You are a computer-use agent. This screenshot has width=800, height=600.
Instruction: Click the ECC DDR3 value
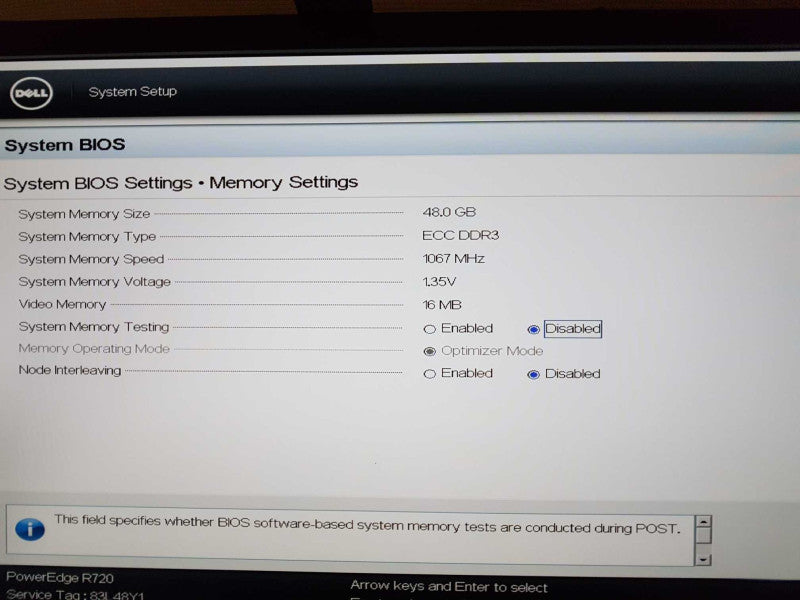coord(460,235)
